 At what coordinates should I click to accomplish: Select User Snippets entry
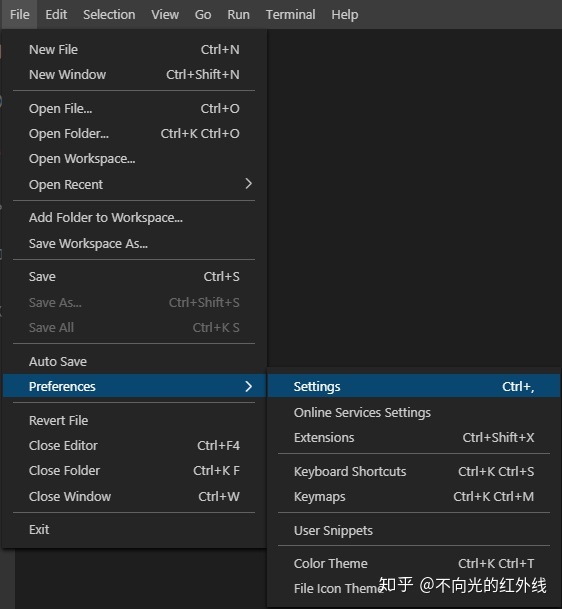pos(414,531)
